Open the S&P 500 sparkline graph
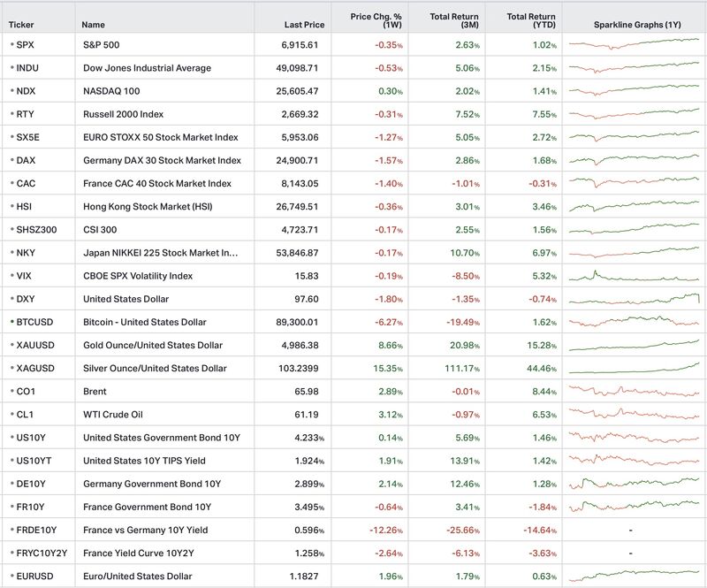This screenshot has height=588, width=707. (x=634, y=43)
